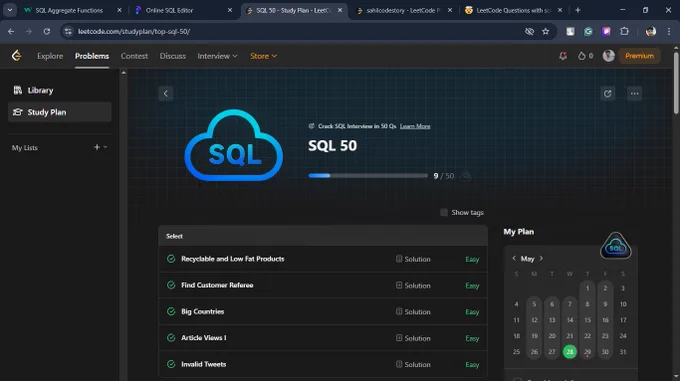Bookmark page with the star icon
This screenshot has height=381, width=680.
[546, 32]
